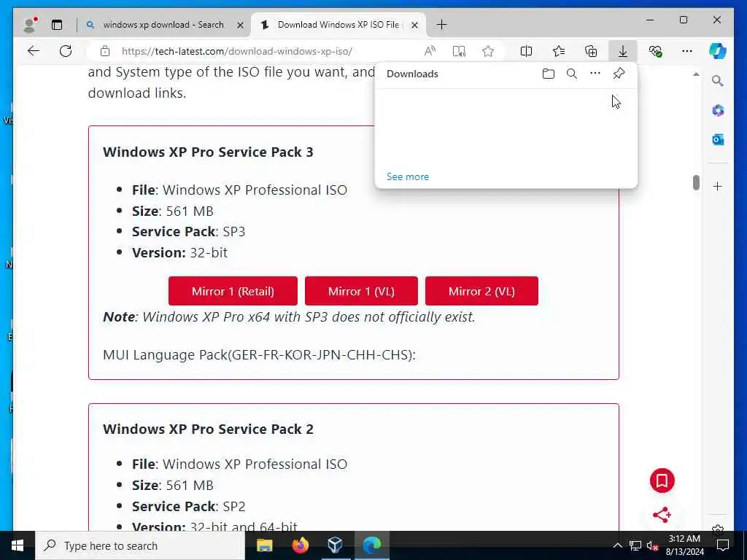Refresh the current page

point(66,51)
